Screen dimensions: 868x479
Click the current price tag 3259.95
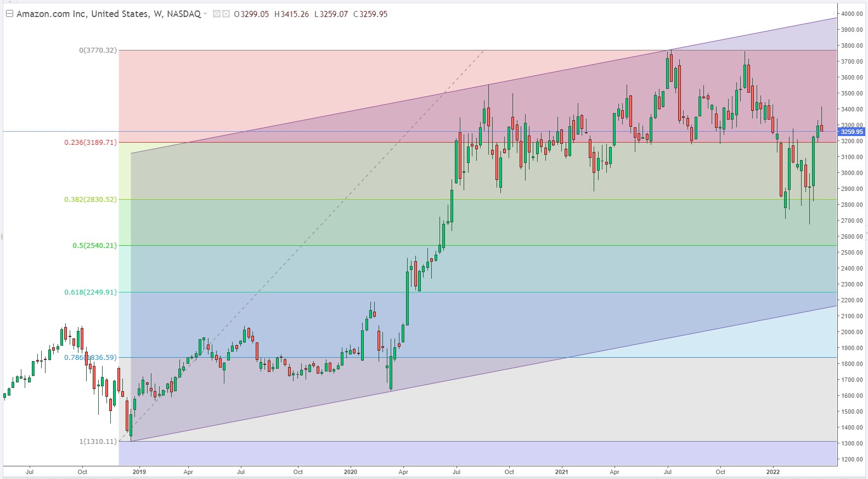852,132
